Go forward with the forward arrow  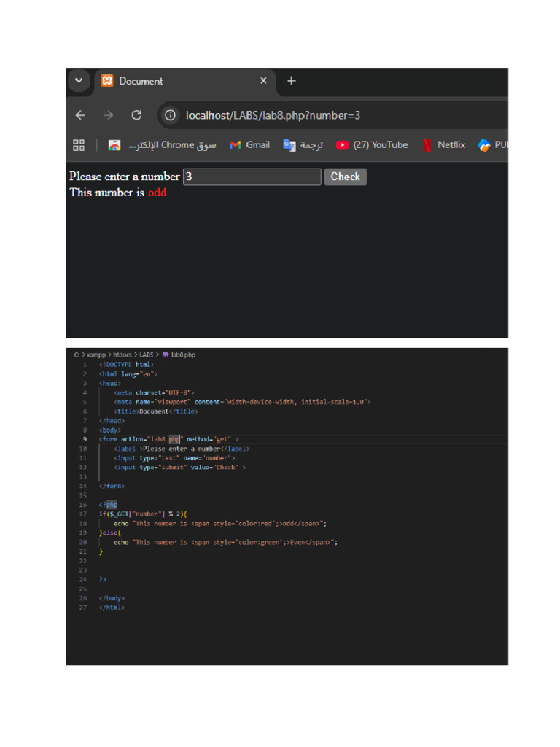109,115
